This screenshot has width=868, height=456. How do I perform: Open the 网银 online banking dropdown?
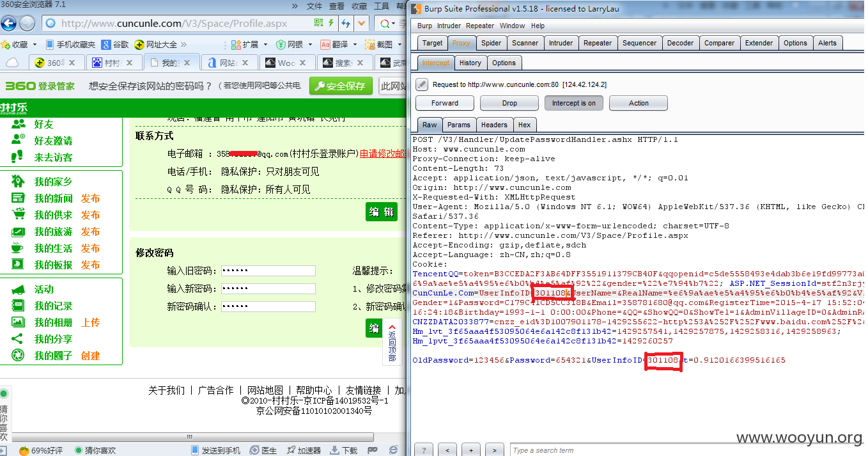294,45
